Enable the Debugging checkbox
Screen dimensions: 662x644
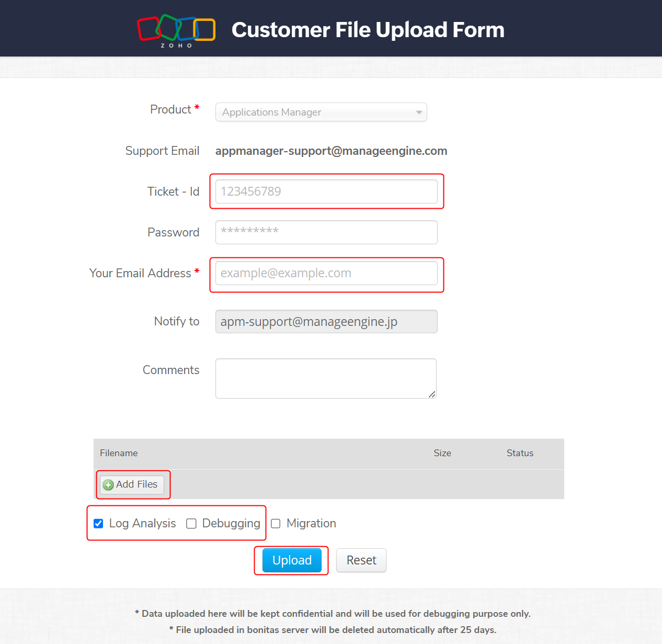(191, 524)
